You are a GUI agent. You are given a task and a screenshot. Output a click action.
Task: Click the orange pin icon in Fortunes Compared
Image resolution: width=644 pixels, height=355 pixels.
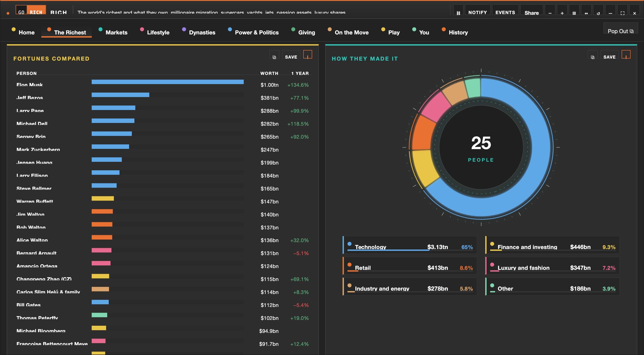[x=308, y=54]
